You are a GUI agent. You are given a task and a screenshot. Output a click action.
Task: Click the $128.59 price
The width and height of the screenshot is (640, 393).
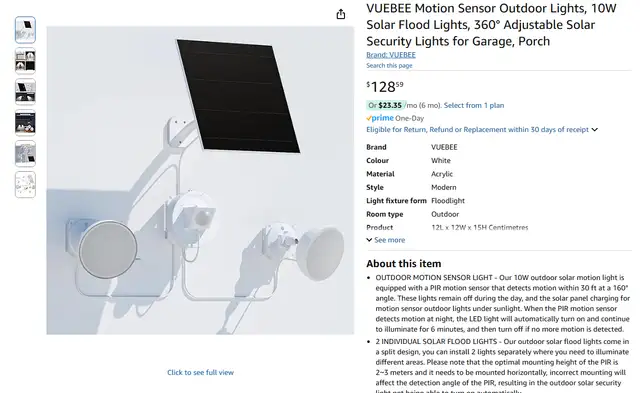pyautogui.click(x=385, y=87)
